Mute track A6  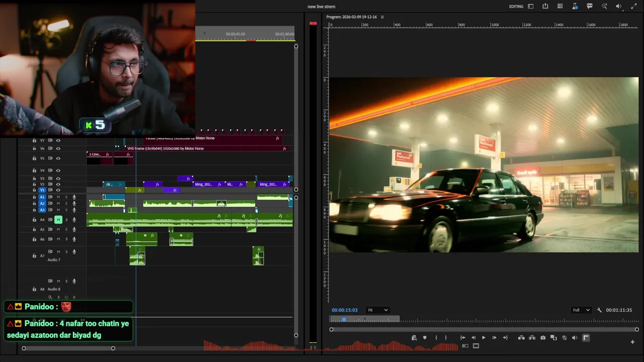click(58, 239)
